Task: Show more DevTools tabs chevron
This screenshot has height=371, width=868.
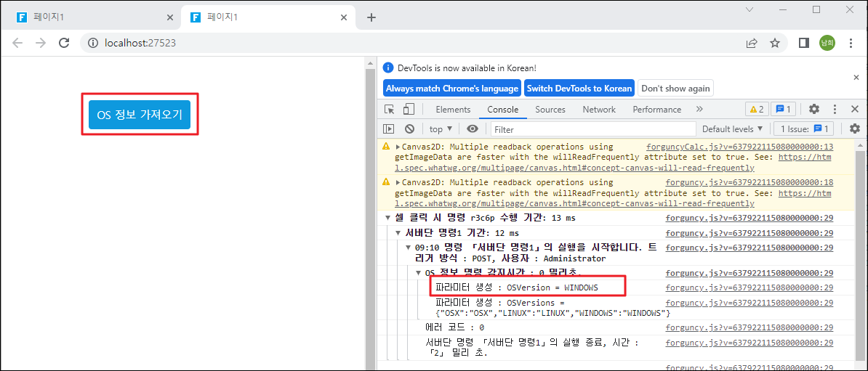Action: click(699, 110)
